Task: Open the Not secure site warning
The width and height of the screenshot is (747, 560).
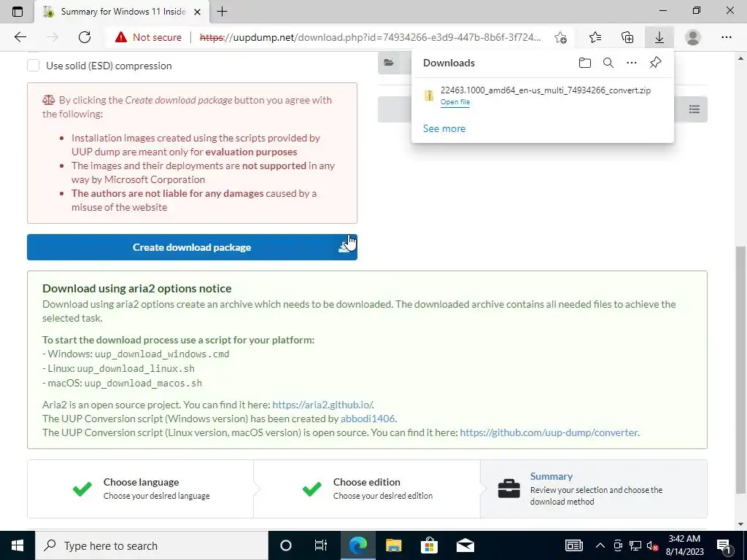Action: point(148,37)
